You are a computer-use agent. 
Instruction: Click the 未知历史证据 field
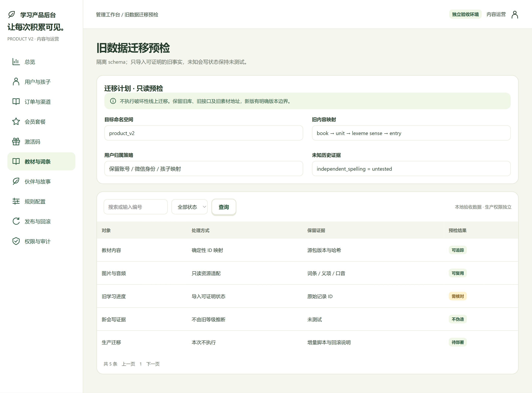[411, 169]
